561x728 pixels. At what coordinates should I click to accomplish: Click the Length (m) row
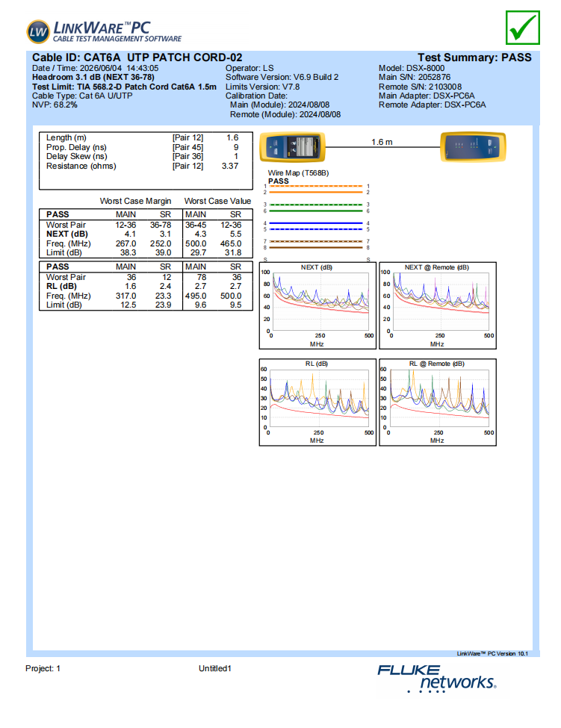pyautogui.click(x=142, y=138)
